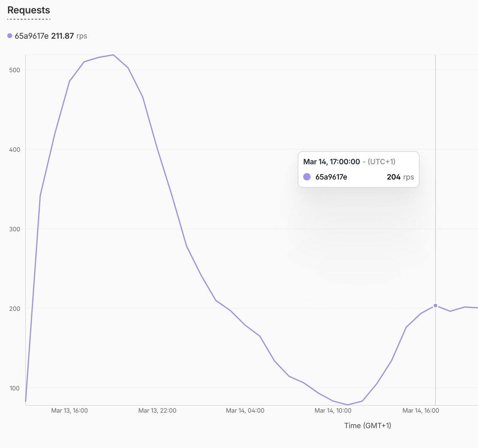Select the purple legend dot beside 65a9617e
The image size is (478, 448).
click(x=10, y=36)
